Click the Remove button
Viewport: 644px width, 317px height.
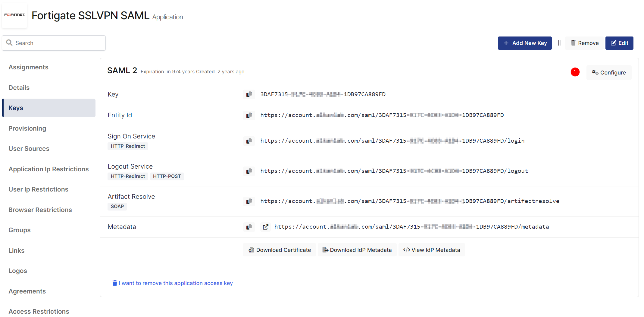(x=585, y=43)
